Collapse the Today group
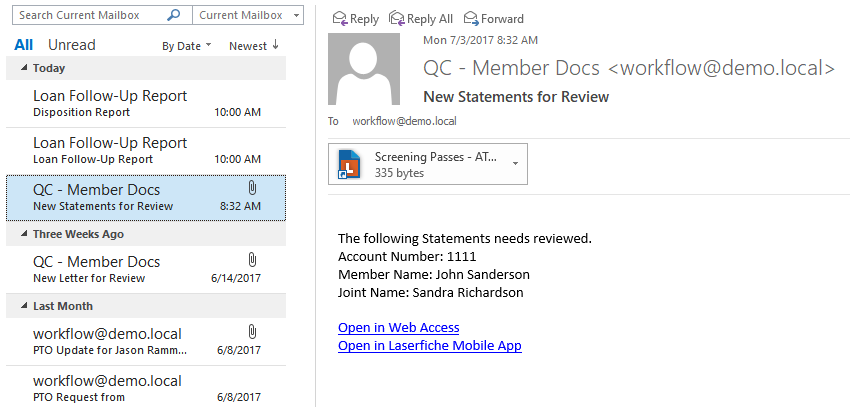Viewport: 850px width, 407px height. click(24, 68)
